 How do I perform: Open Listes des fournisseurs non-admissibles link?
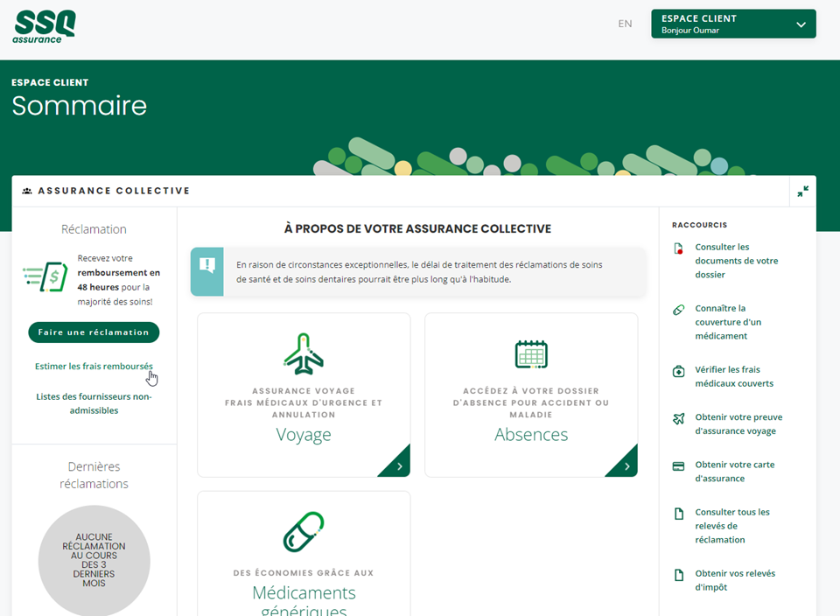point(94,403)
